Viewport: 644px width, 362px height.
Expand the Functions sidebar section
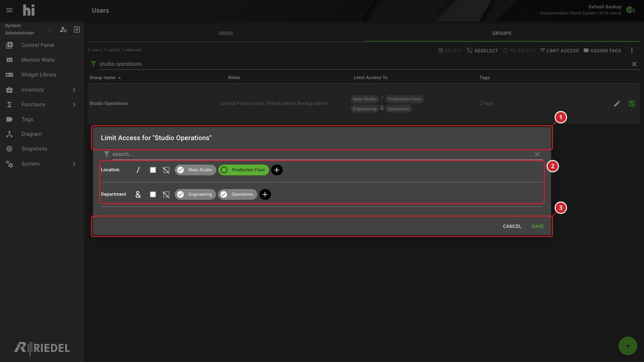click(42, 105)
